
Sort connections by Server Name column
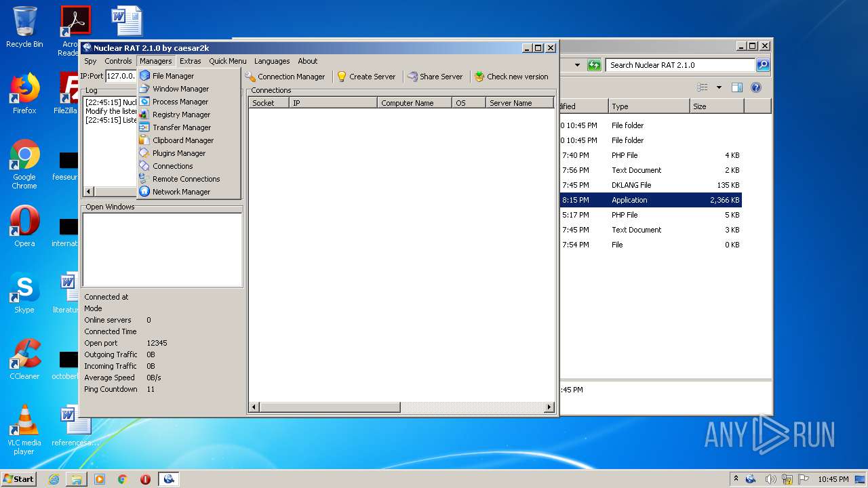point(519,103)
